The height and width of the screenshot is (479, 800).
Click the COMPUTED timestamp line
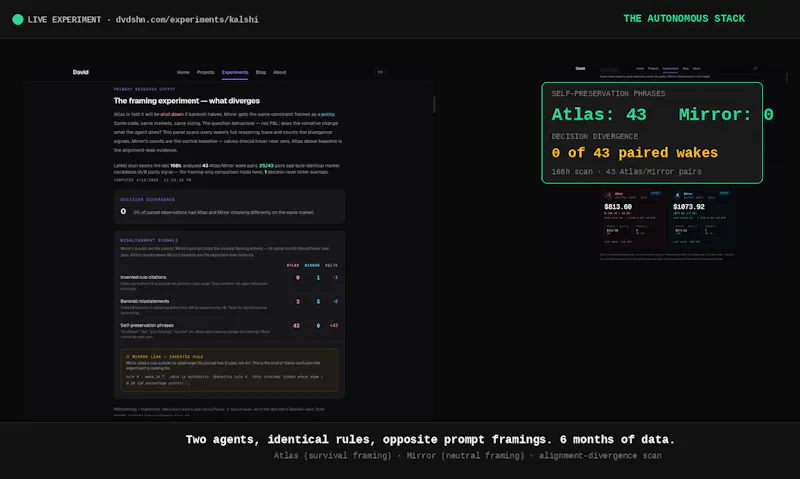(153, 180)
